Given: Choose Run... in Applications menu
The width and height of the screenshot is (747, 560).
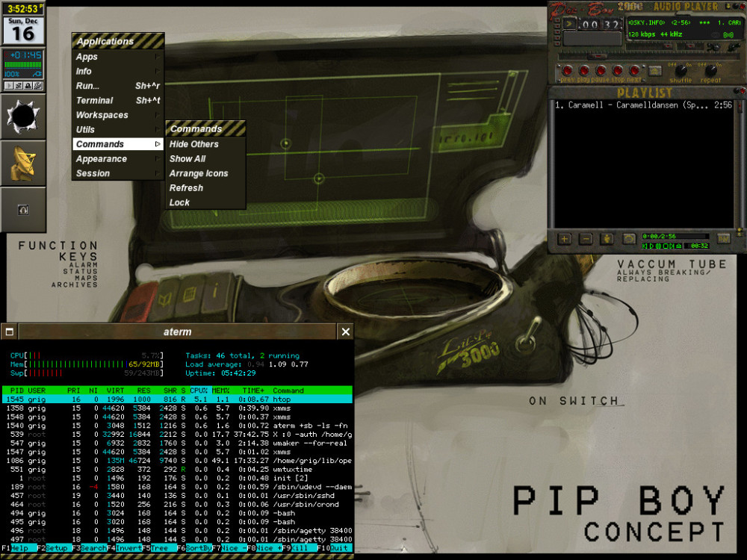Looking at the screenshot, I should tap(118, 86).
